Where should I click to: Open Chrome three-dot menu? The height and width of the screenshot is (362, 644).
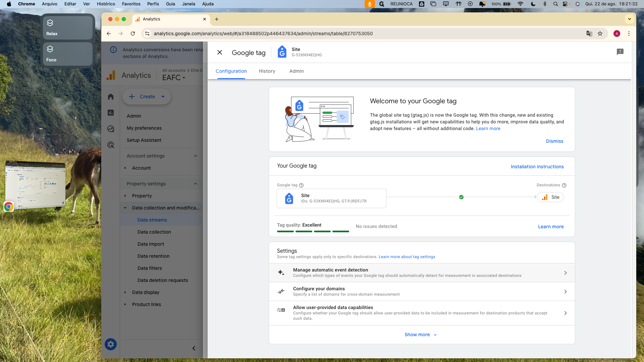[629, 34]
